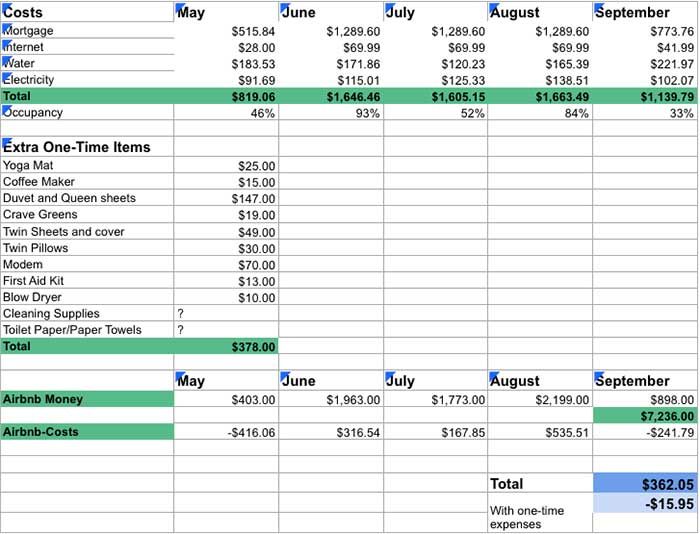Select the green $7,236.00 cell

click(644, 416)
